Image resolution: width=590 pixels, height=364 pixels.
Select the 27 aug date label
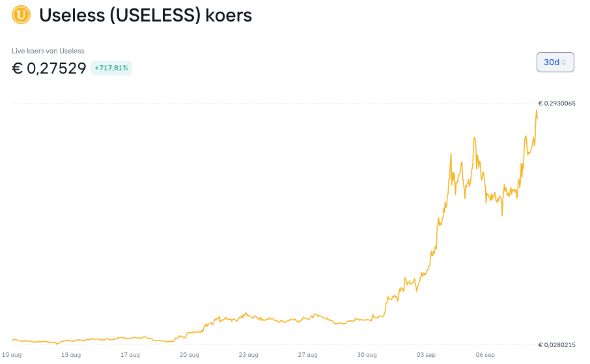click(x=308, y=355)
